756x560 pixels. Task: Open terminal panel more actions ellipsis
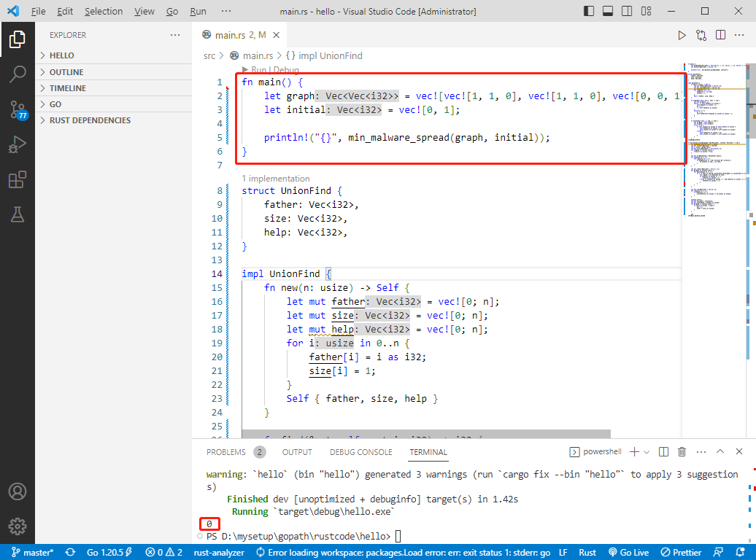701,451
